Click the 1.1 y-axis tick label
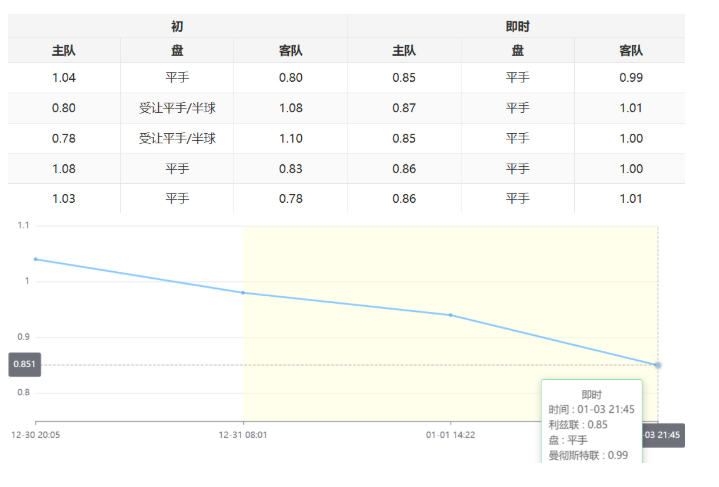This screenshot has width=719, height=487. (x=23, y=226)
